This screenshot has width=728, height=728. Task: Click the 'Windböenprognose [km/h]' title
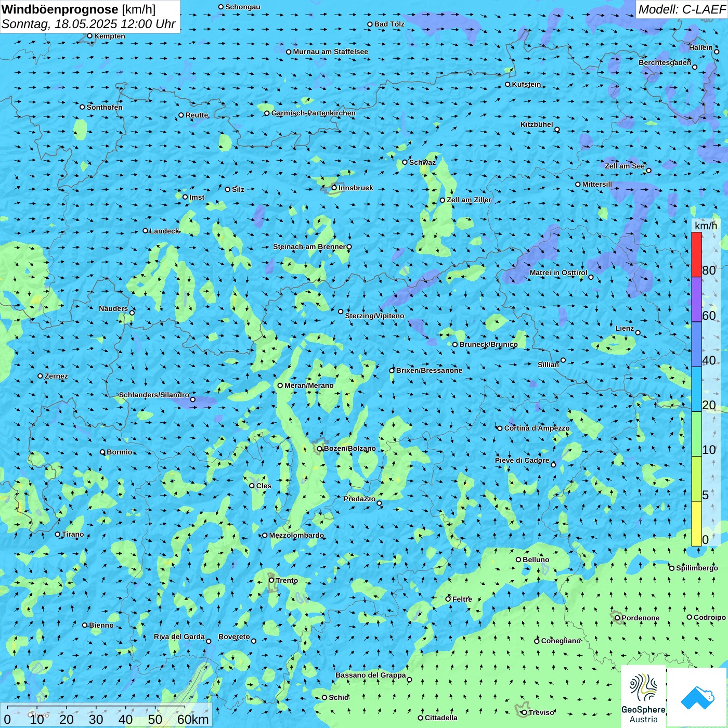click(79, 9)
